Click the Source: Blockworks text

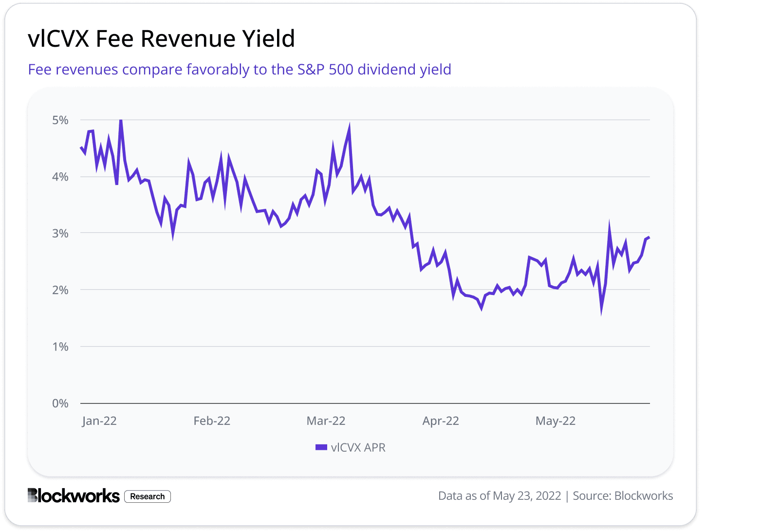click(x=623, y=495)
